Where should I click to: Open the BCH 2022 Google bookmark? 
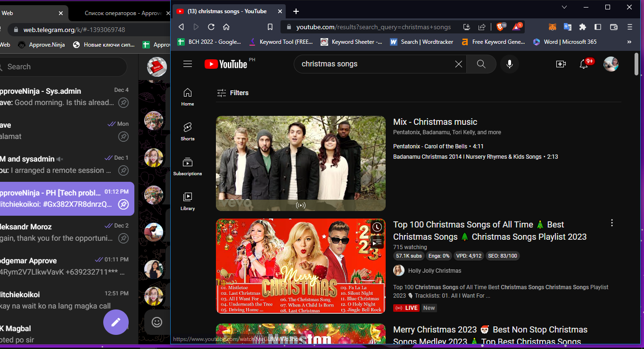click(209, 42)
